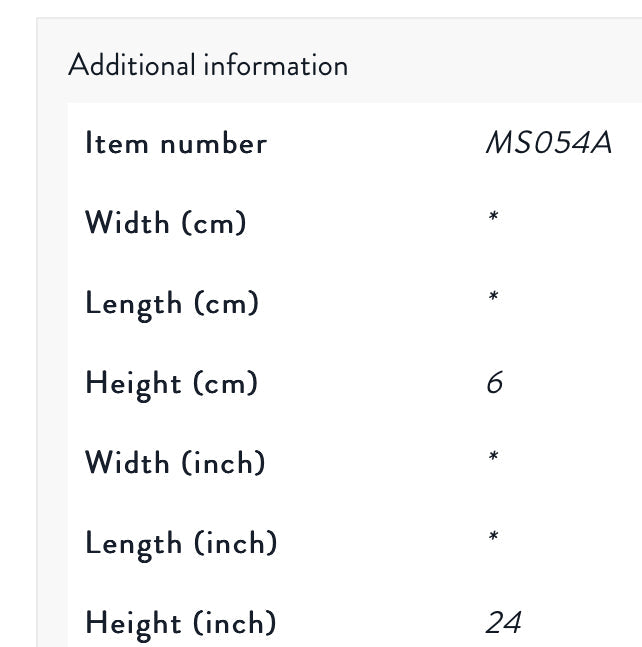The height and width of the screenshot is (647, 642).
Task: Select the Length (cm) label
Action: click(172, 304)
